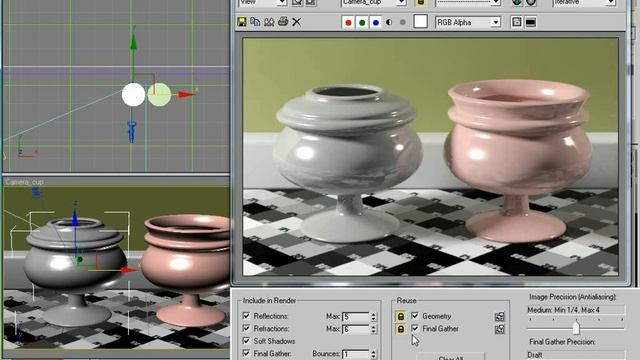Click the Final Gather cache options icon in Reuse
640x360 pixels.
500,329
